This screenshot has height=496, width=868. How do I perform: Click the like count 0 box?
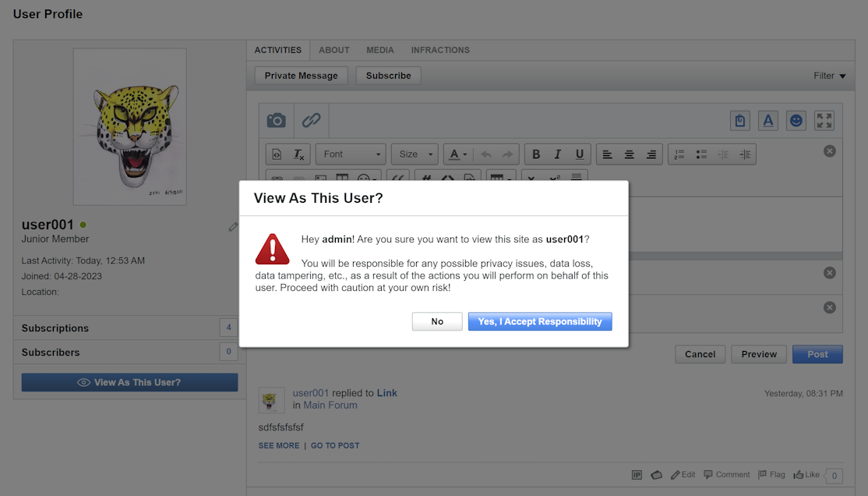pyautogui.click(x=834, y=476)
